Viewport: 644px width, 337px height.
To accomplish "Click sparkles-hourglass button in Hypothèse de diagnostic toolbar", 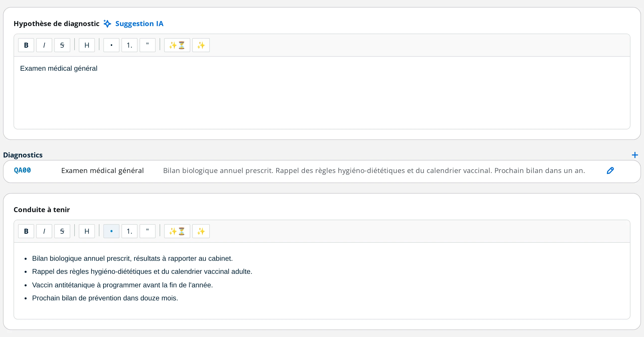I will (x=177, y=45).
